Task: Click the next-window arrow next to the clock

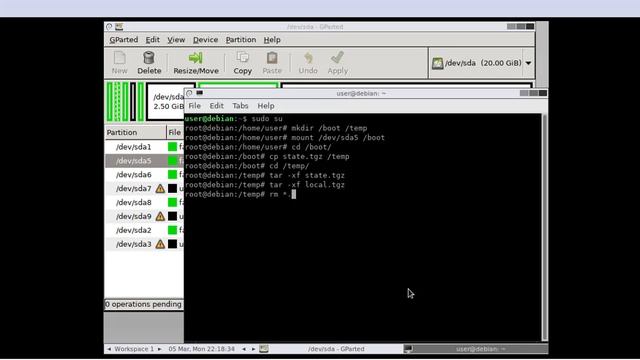Action: click(x=253, y=349)
